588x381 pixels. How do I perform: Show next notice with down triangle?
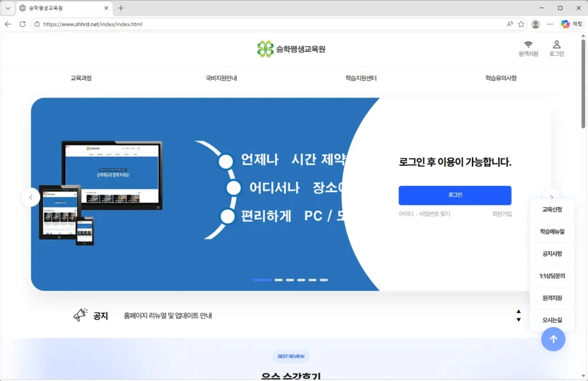click(x=519, y=320)
